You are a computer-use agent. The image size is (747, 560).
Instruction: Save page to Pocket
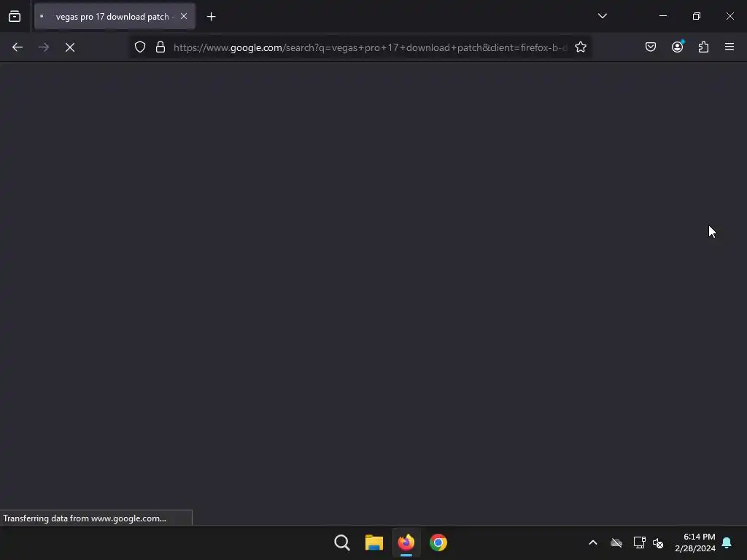coord(650,47)
